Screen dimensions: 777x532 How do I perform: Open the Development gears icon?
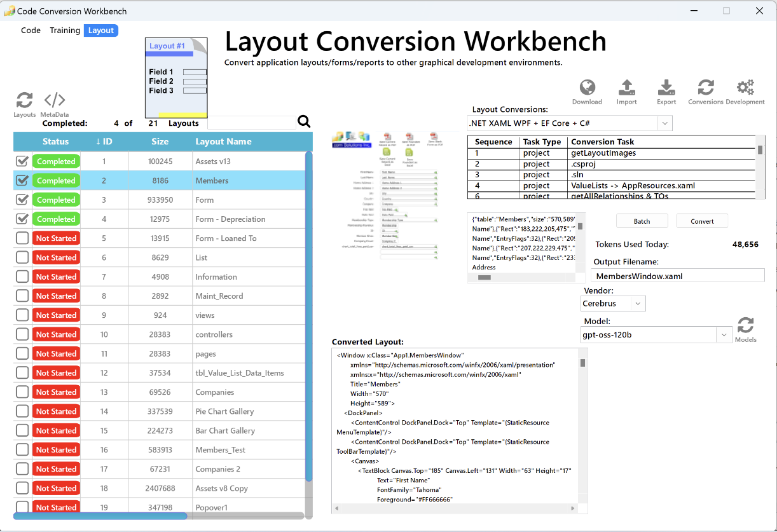click(x=745, y=88)
